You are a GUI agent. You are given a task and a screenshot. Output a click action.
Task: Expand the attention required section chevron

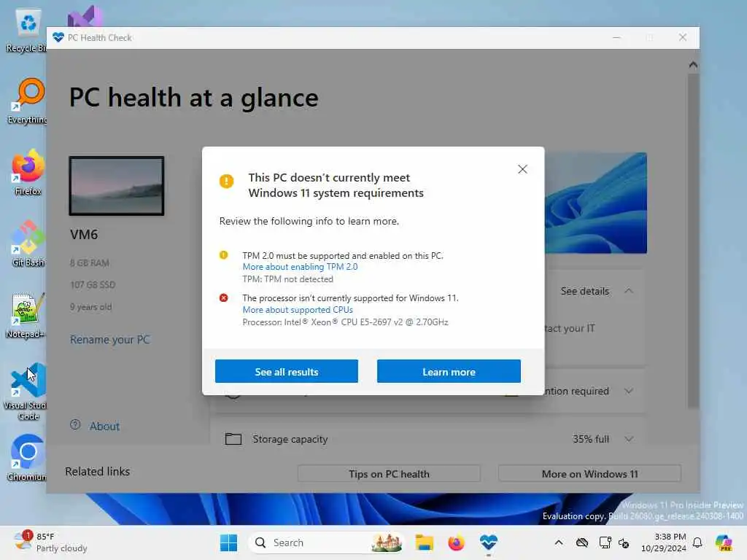click(x=629, y=391)
